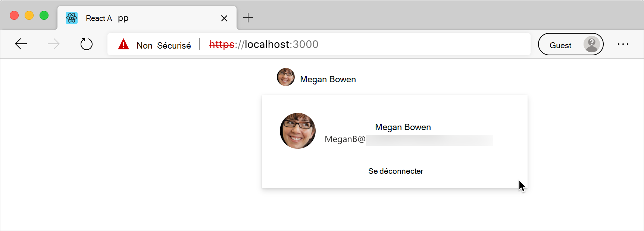Open the Guest profile button
This screenshot has height=231, width=644.
(570, 44)
